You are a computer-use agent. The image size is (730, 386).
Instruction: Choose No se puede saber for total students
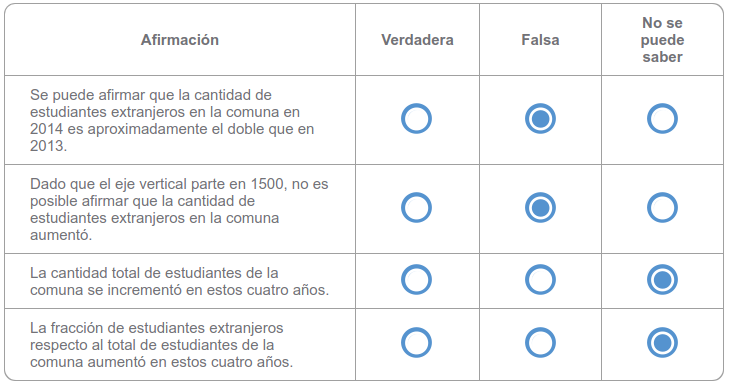pos(662,280)
